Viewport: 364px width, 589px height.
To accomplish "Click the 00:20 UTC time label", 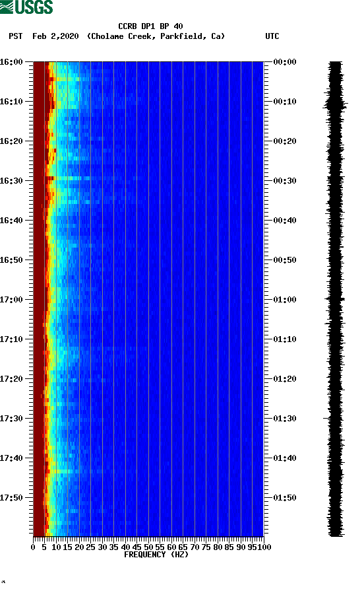I will [x=285, y=141].
